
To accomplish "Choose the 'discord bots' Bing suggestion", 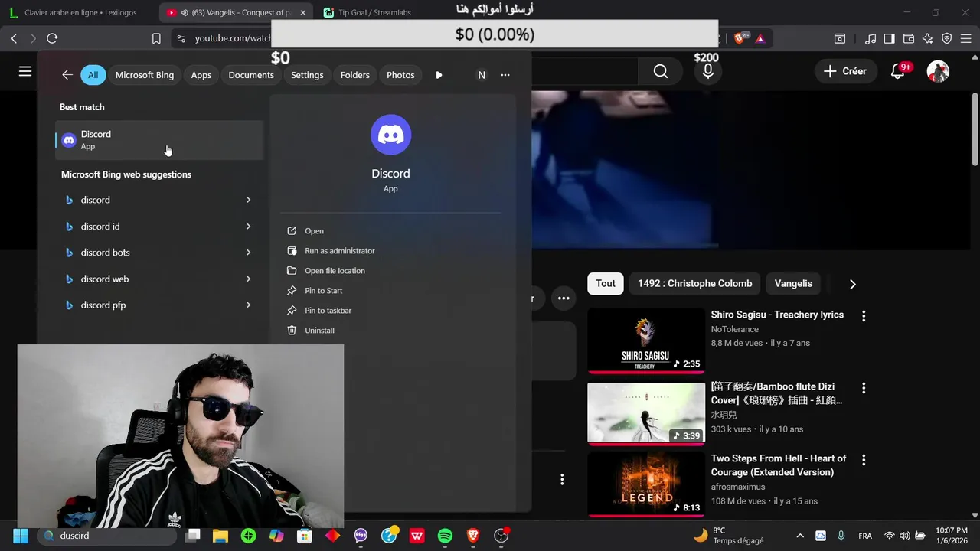I will tap(105, 253).
